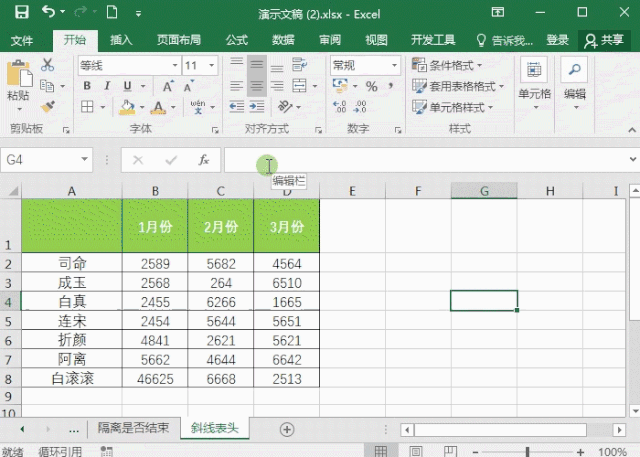Image resolution: width=640 pixels, height=457 pixels.
Task: Apply comma style number format
Action: pos(391,85)
